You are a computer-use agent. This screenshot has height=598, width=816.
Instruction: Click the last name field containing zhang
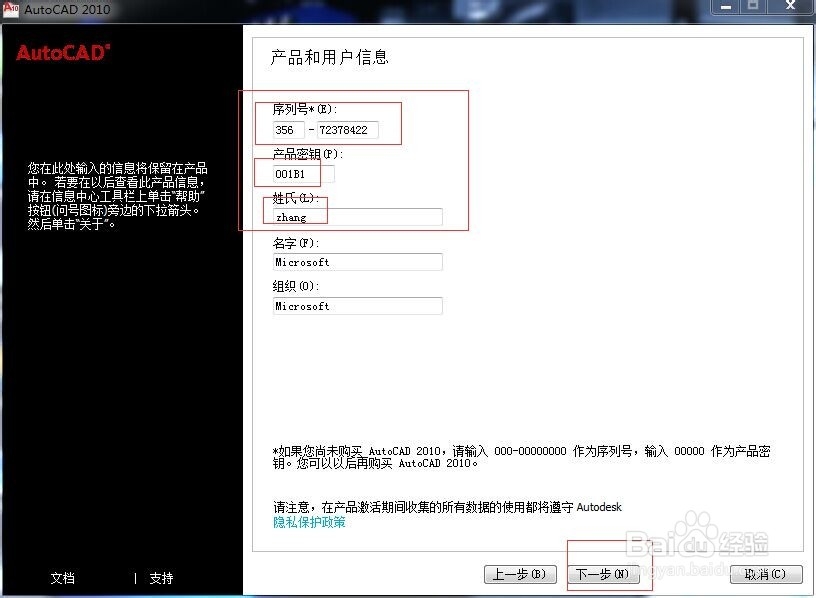(358, 217)
